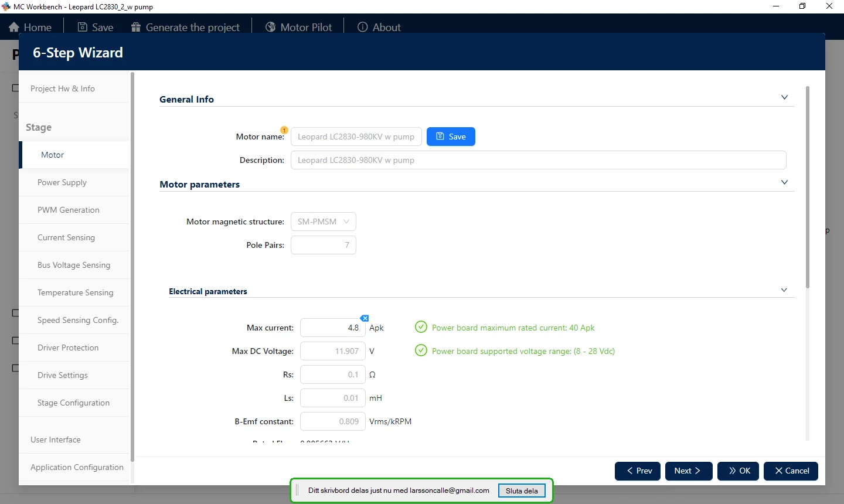
Task: Go to Bus Voltage Sensing stage
Action: pos(74,265)
